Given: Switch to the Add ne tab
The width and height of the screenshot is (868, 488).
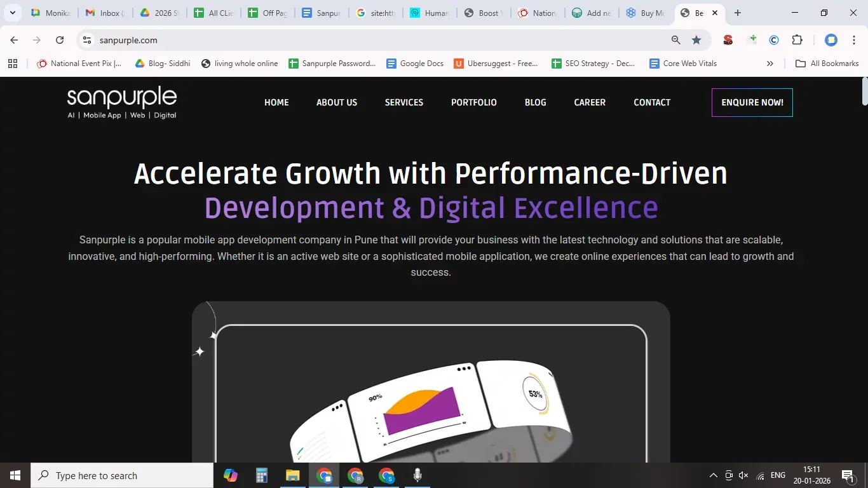Looking at the screenshot, I should 592,13.
